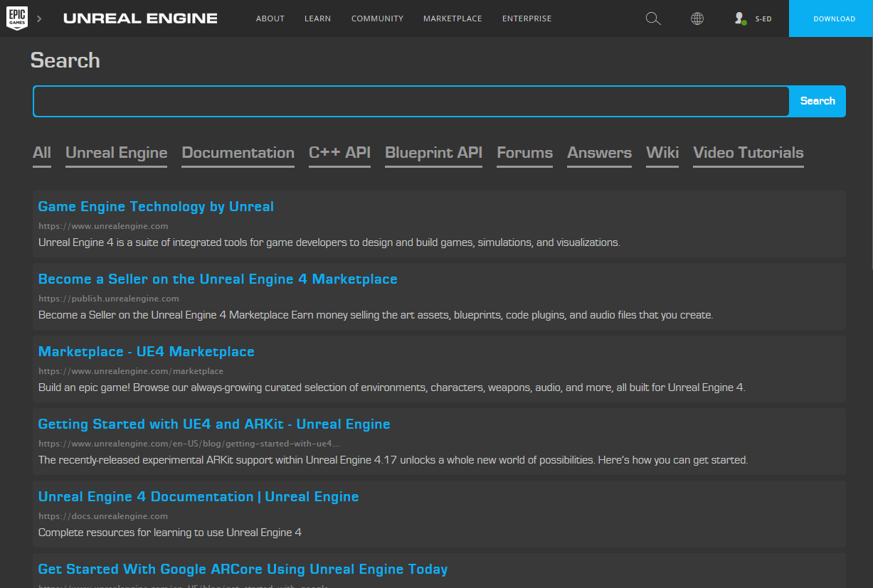Open the S-ED account name

tap(763, 19)
